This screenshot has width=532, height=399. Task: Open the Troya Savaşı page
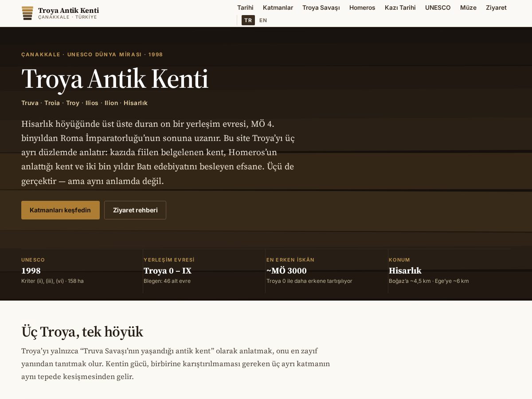click(x=321, y=8)
